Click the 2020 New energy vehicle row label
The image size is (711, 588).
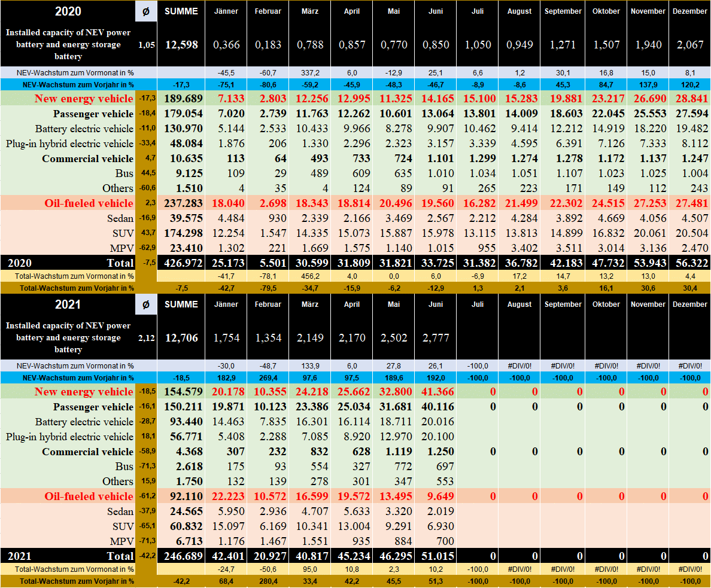(x=84, y=99)
